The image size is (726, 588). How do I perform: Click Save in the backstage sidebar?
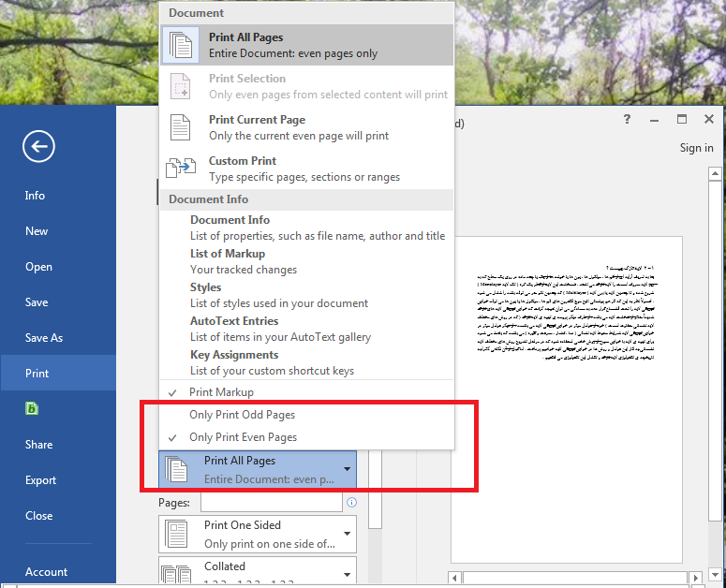click(x=58, y=302)
